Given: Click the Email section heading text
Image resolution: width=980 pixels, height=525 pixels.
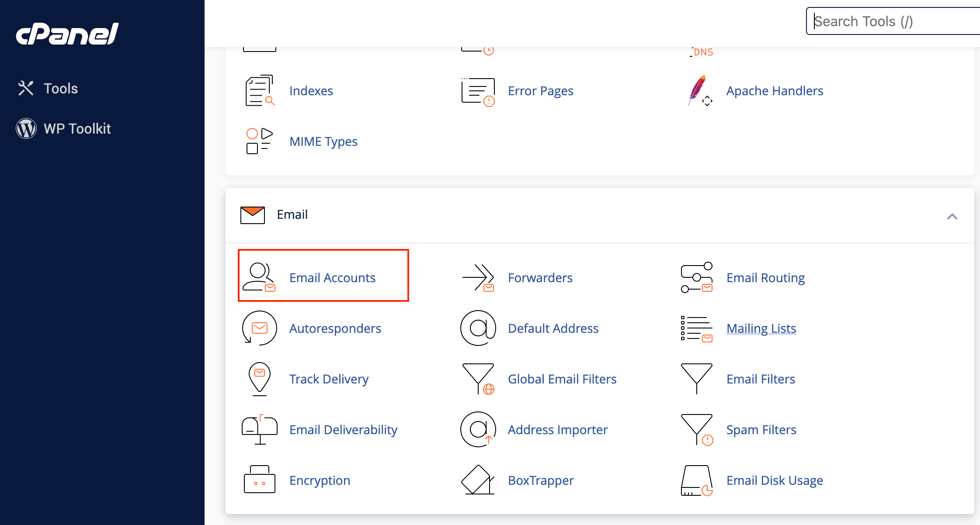Looking at the screenshot, I should (292, 214).
